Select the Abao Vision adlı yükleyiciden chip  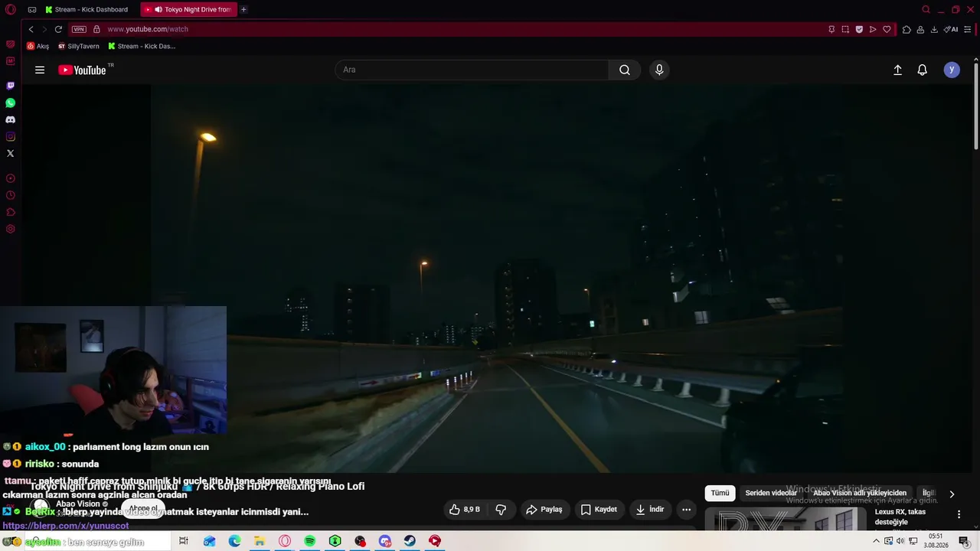coord(860,494)
